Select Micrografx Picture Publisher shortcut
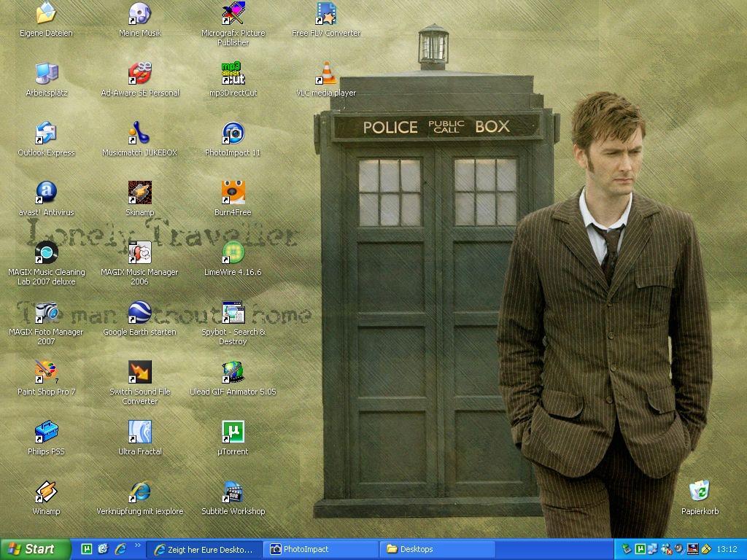The height and width of the screenshot is (560, 747). point(233,13)
